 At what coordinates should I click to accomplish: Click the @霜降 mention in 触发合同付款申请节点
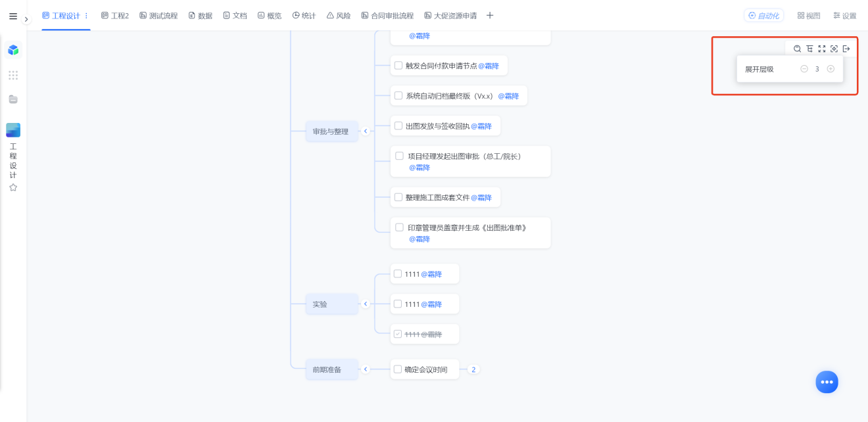(489, 66)
